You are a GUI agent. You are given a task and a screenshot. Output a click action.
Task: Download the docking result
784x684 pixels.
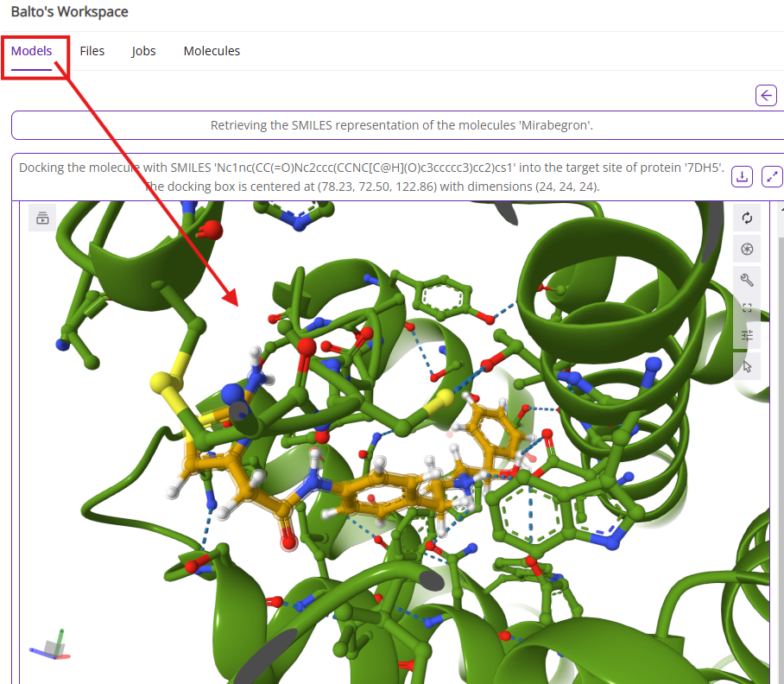click(x=741, y=176)
